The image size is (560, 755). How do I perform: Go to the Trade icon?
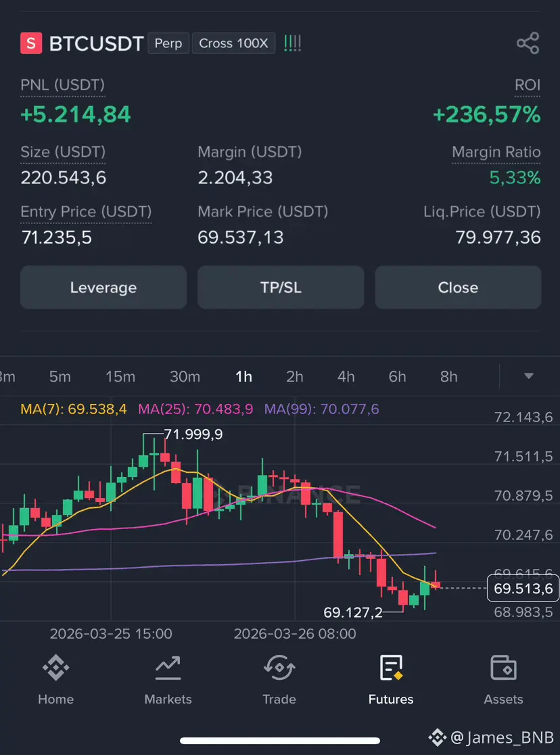click(x=279, y=668)
